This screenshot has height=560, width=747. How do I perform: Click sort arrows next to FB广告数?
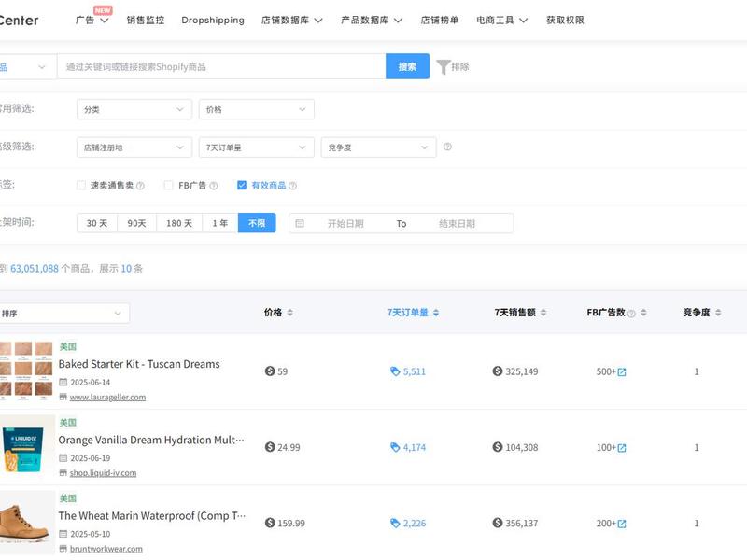pyautogui.click(x=643, y=313)
